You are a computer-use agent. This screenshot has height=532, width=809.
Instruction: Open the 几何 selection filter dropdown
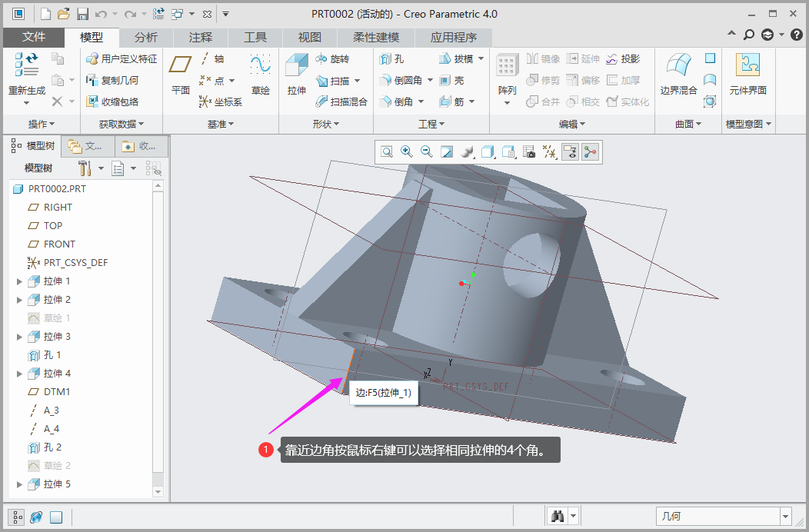tap(785, 517)
